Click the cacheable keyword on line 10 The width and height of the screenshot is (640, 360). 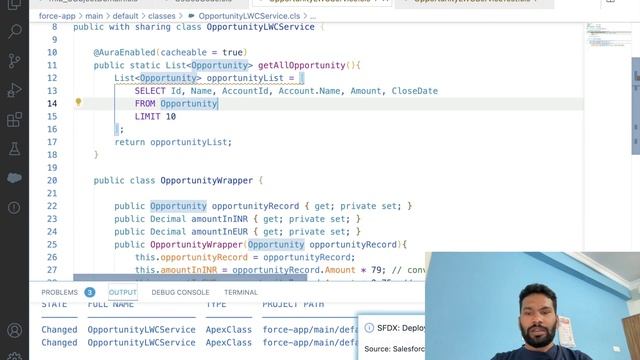[x=184, y=53]
